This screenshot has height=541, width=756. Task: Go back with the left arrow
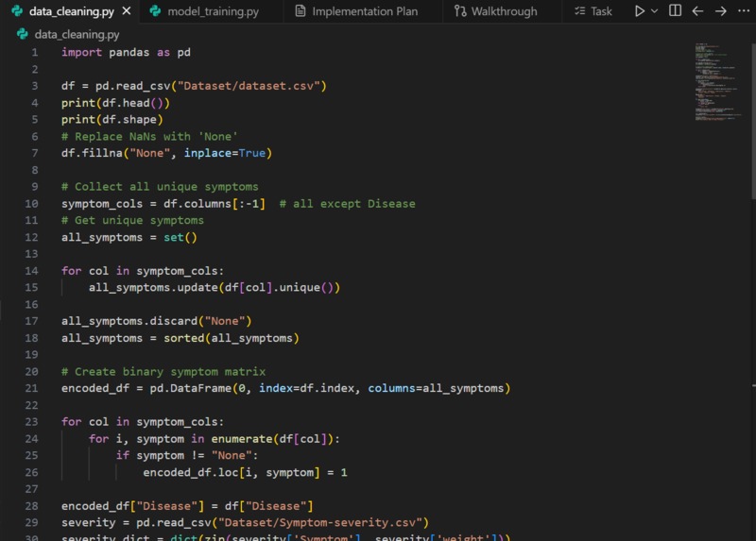697,10
